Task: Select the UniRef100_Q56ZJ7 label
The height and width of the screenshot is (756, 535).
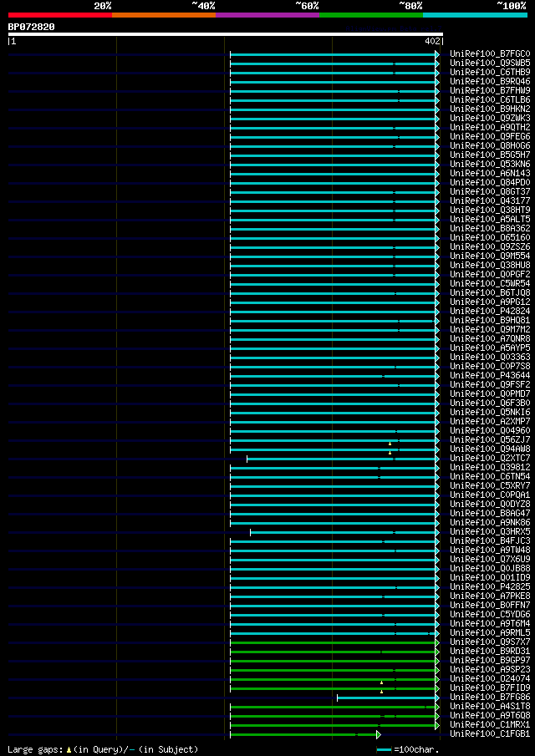Action: (x=490, y=439)
